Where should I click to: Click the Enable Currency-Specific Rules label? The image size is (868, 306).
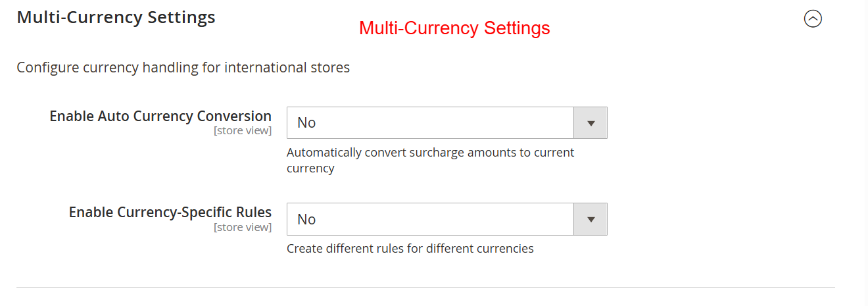pyautogui.click(x=170, y=213)
